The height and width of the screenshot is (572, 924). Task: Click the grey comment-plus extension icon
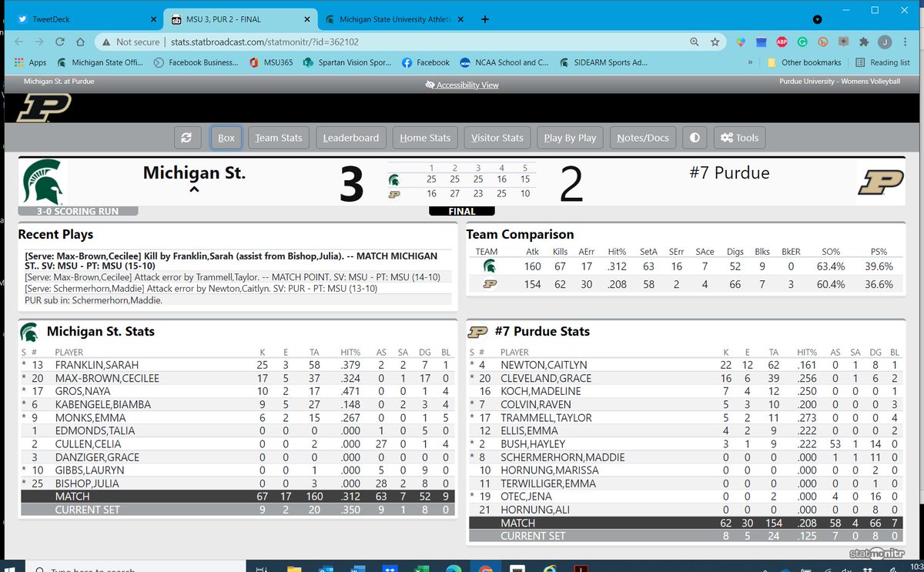point(844,42)
